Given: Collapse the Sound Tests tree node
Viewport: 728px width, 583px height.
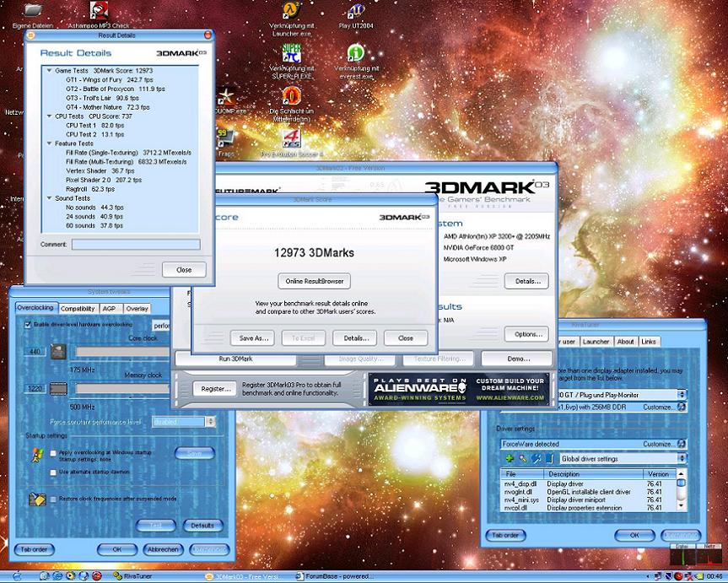Looking at the screenshot, I should click(x=49, y=198).
